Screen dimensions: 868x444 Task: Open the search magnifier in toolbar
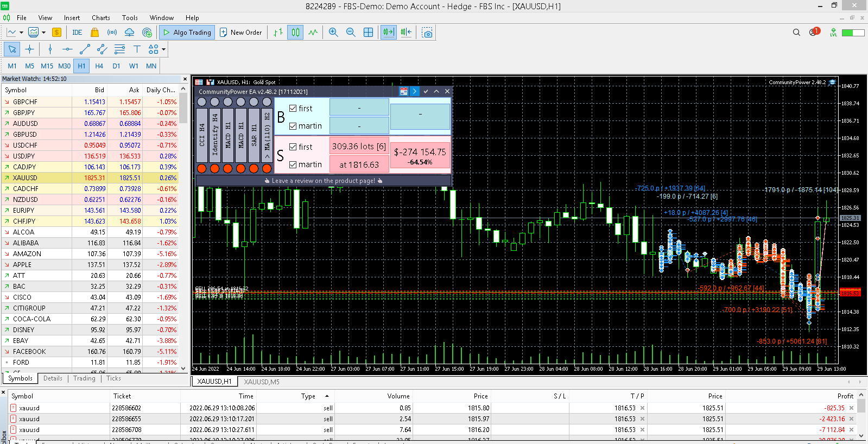click(x=796, y=33)
